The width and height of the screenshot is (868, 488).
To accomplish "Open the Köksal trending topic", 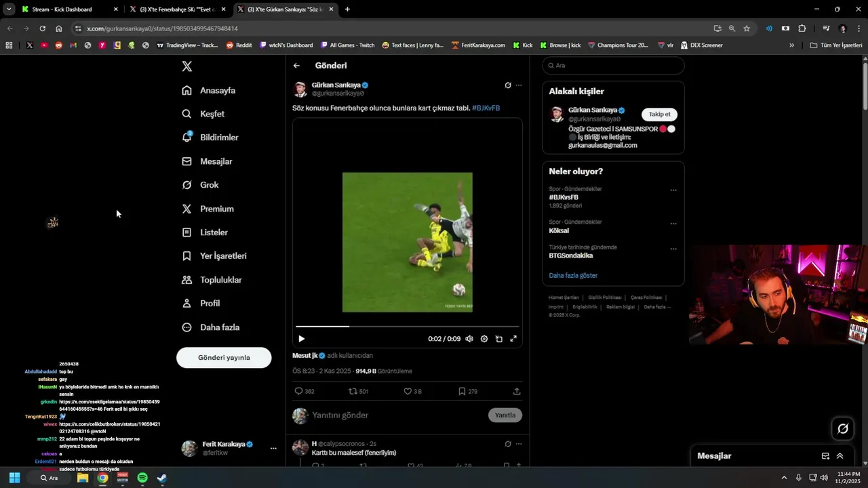I will 559,230.
